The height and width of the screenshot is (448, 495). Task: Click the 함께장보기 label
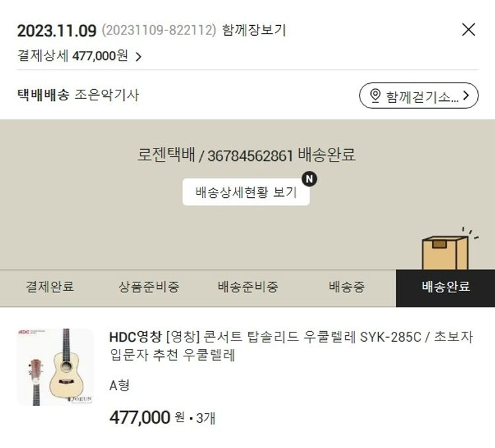tap(254, 30)
